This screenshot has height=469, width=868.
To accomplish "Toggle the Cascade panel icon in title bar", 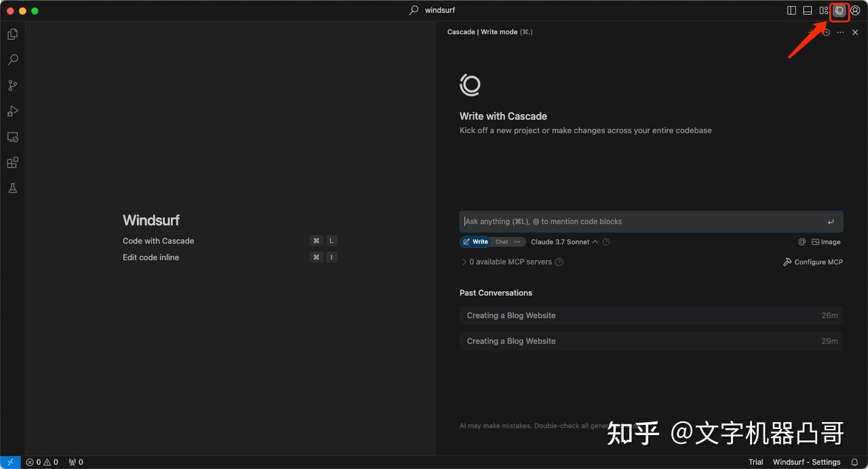I will (x=840, y=10).
